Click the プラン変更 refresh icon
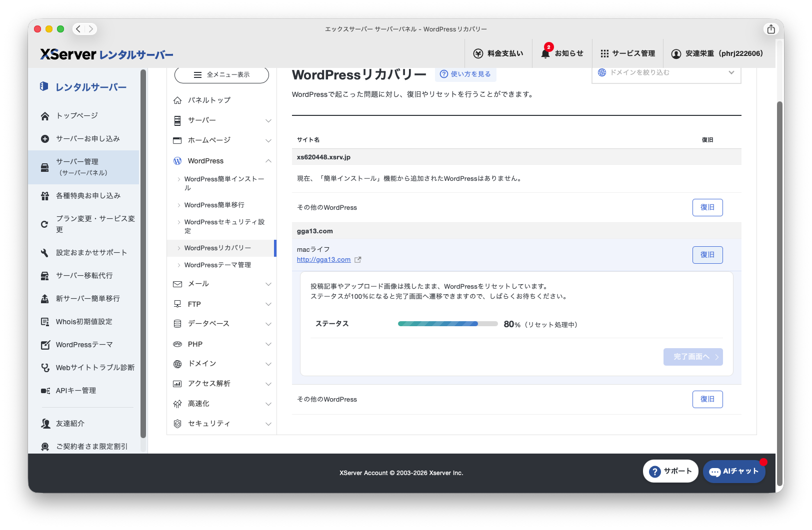The height and width of the screenshot is (530, 812). click(x=45, y=224)
